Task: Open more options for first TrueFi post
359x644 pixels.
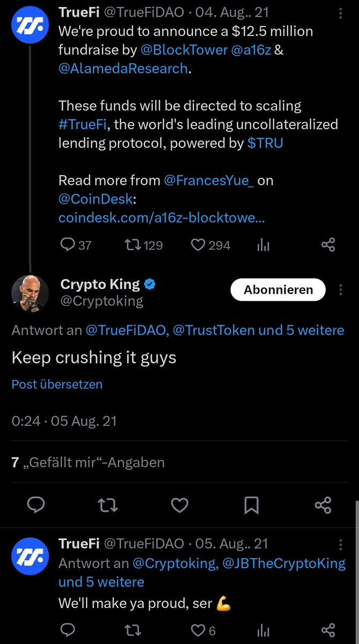Action: point(341,13)
